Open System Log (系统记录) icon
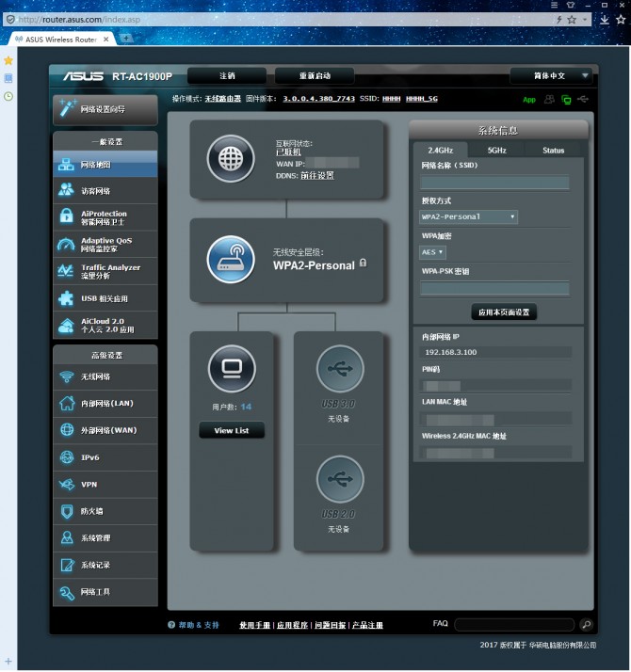The width and height of the screenshot is (631, 672). point(67,565)
